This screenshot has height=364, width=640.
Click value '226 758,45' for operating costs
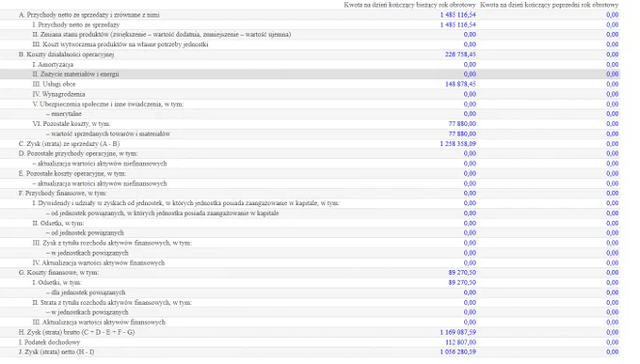tap(460, 55)
